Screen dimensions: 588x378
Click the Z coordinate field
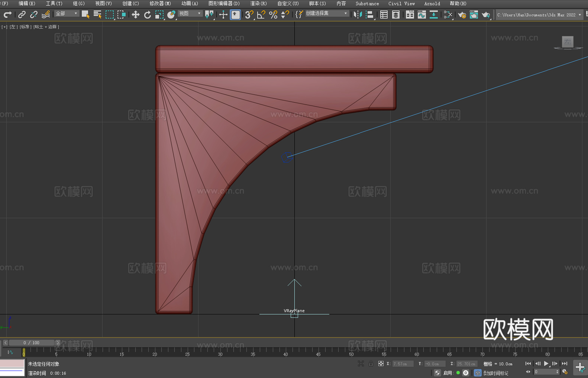(x=466, y=364)
